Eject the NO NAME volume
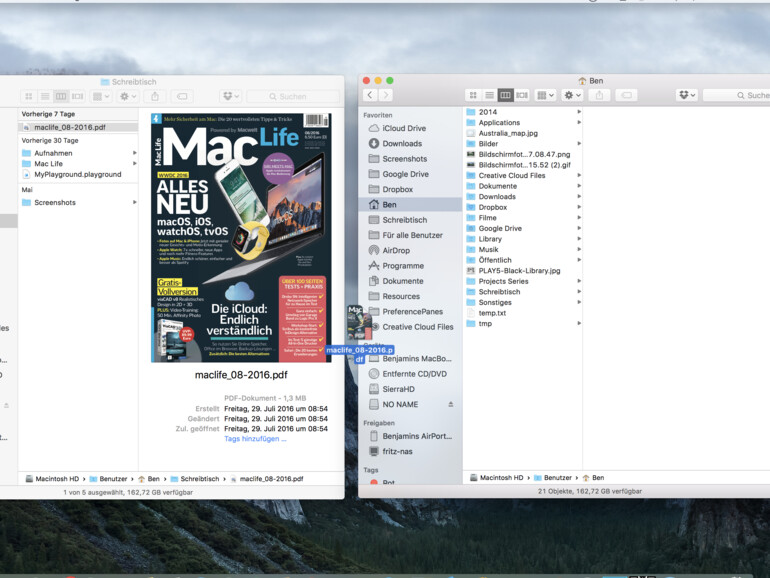Viewport: 770px width, 578px height. coord(450,404)
